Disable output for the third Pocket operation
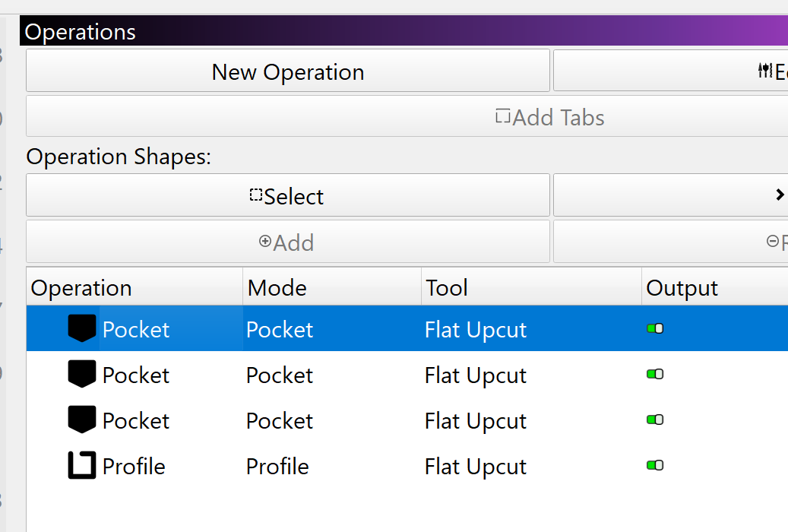 pos(655,420)
